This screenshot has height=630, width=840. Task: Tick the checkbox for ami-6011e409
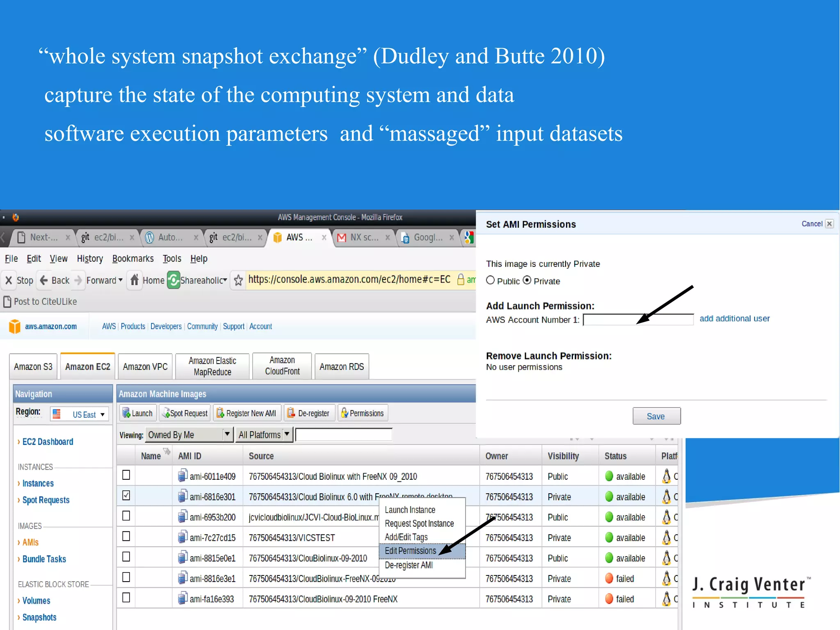point(126,475)
